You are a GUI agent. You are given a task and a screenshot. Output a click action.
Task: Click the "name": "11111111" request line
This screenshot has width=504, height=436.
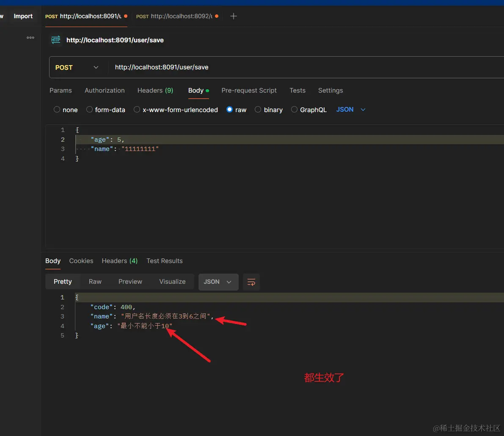tap(125, 149)
